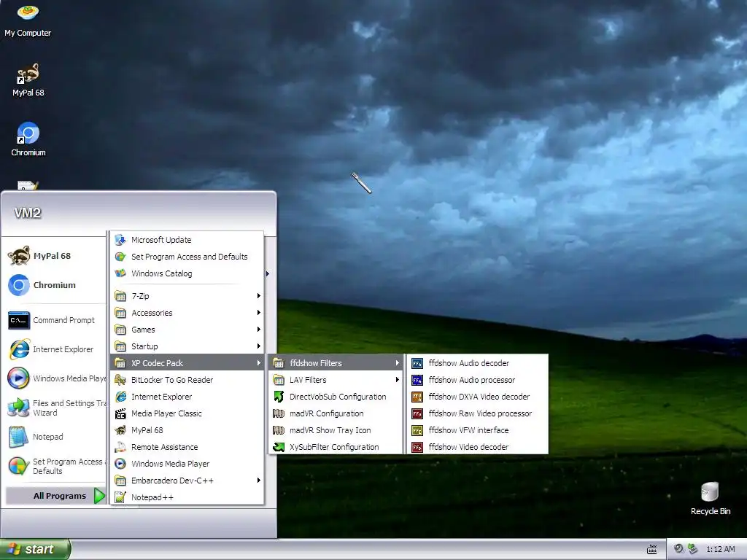
Task: Open the Recycle Bin
Action: click(x=710, y=498)
